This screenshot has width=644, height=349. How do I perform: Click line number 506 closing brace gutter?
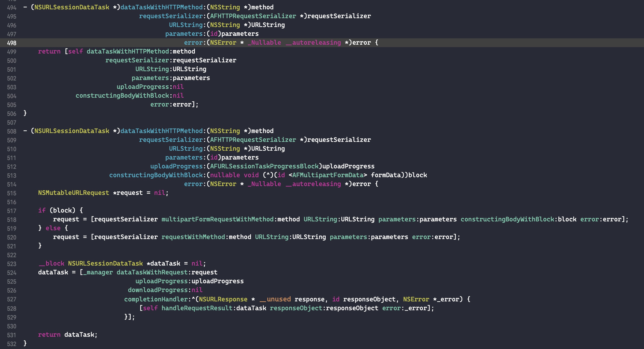pyautogui.click(x=12, y=114)
